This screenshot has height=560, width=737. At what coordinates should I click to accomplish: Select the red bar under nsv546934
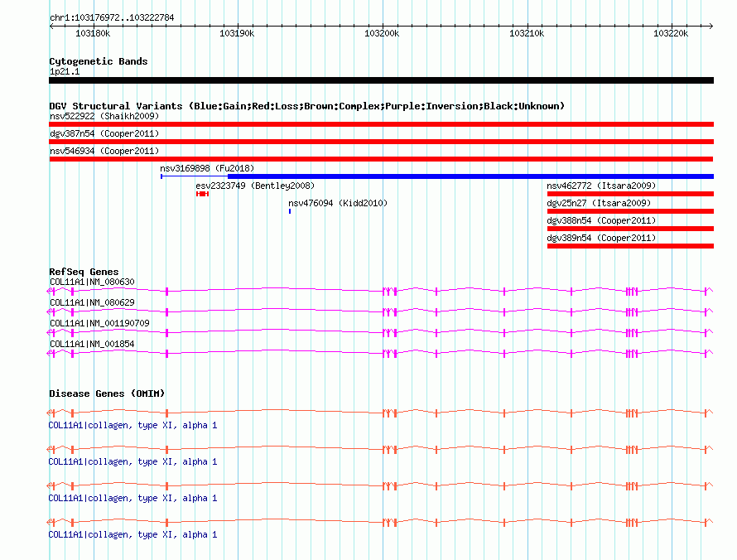[381, 159]
